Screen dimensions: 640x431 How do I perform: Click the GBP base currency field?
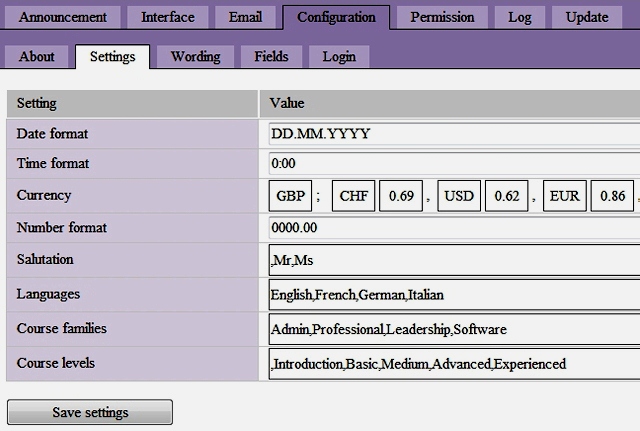click(291, 196)
